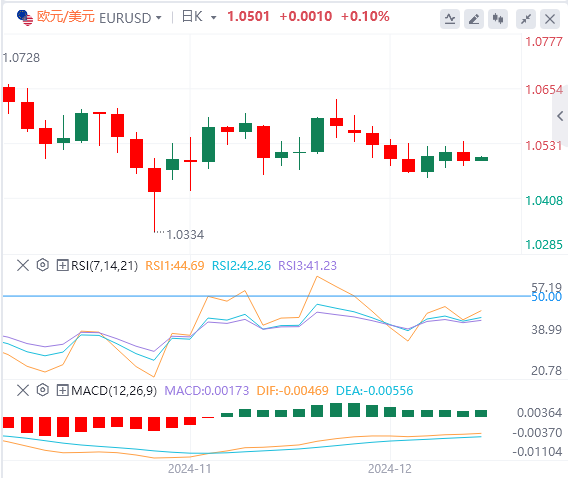Select the 2024-12 date axis marker
The height and width of the screenshot is (478, 568).
pyautogui.click(x=390, y=469)
